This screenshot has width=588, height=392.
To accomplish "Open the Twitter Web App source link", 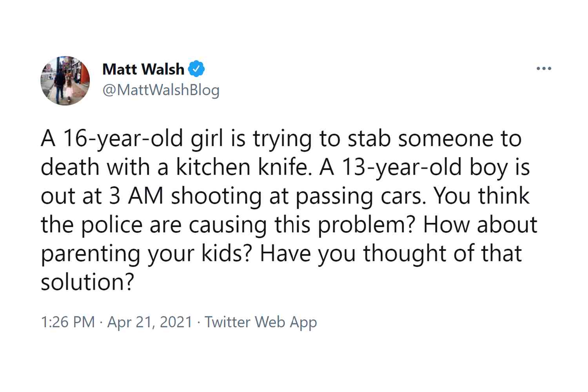I will click(x=261, y=322).
